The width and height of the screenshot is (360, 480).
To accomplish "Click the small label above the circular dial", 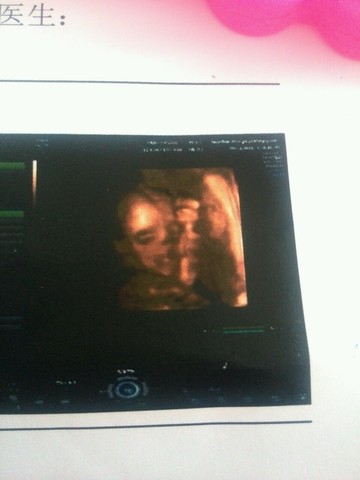I will 126,371.
